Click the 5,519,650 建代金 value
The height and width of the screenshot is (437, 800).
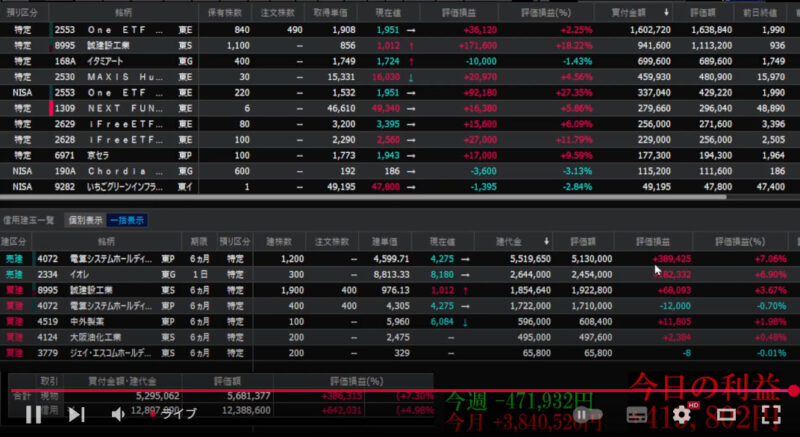tap(530, 259)
